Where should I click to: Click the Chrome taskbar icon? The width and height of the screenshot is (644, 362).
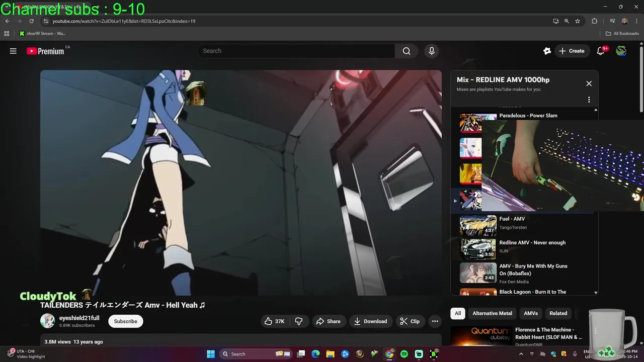[x=389, y=354]
